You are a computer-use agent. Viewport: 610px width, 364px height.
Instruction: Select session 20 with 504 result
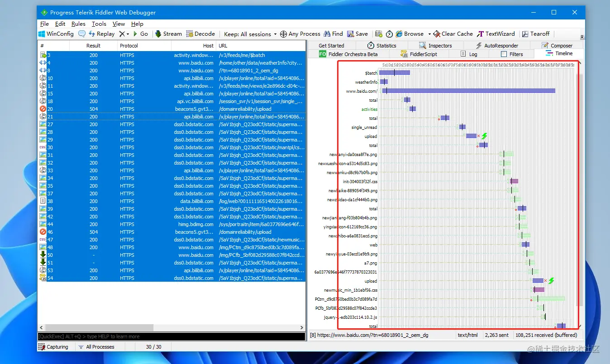pos(172,109)
